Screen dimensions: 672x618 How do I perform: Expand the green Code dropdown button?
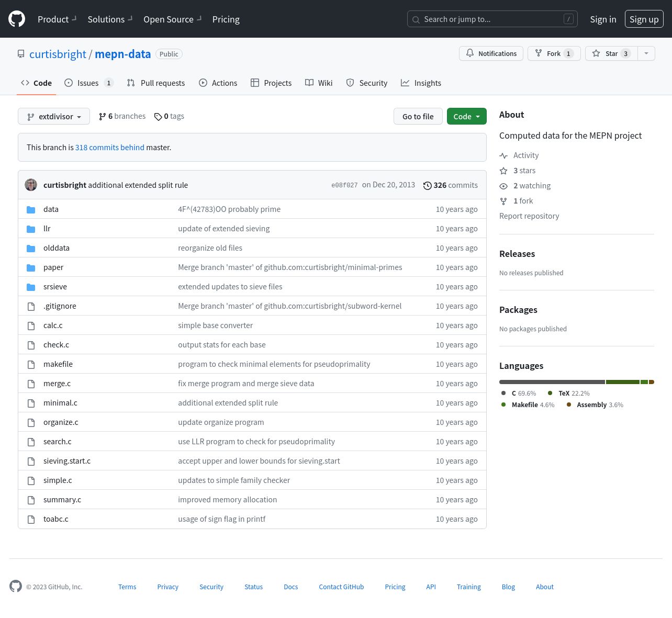[467, 116]
